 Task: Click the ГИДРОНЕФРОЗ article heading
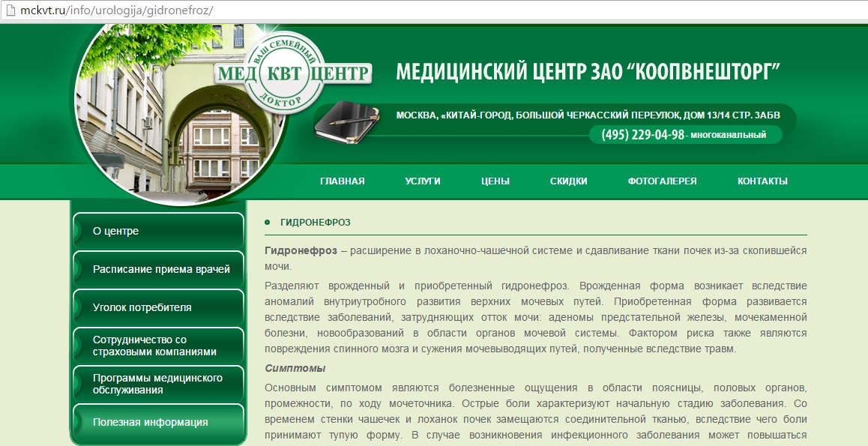coord(316,223)
